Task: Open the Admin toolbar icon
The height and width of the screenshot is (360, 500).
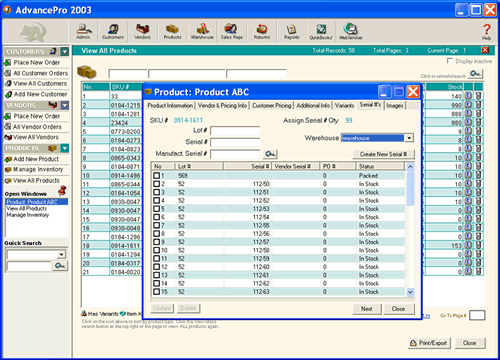Action: [83, 31]
